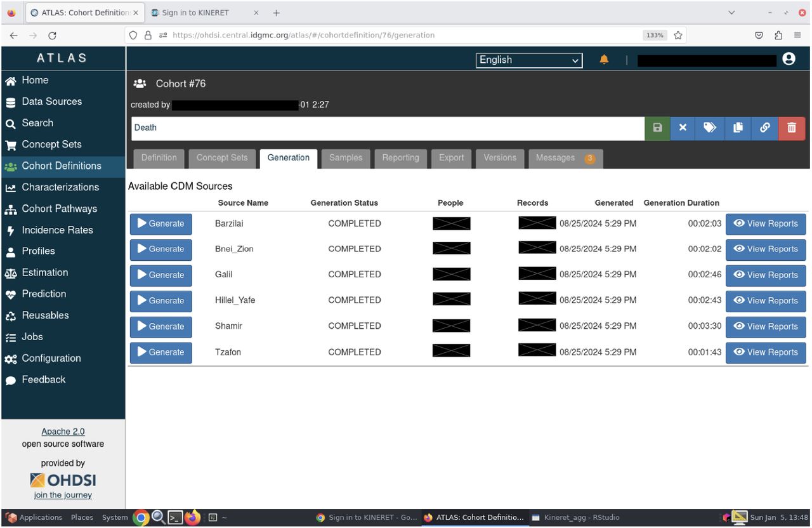The width and height of the screenshot is (812, 528).
Task: Open the Messages tab with badge
Action: click(x=565, y=158)
